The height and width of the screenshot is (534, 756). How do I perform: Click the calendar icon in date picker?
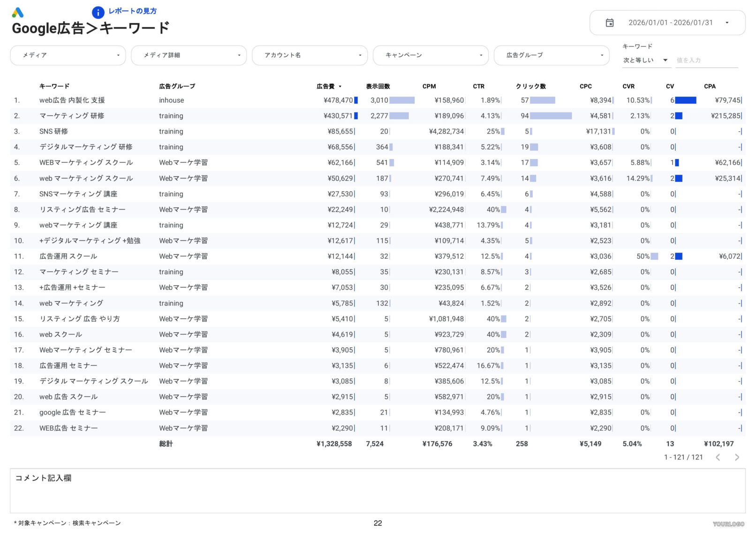pos(610,23)
